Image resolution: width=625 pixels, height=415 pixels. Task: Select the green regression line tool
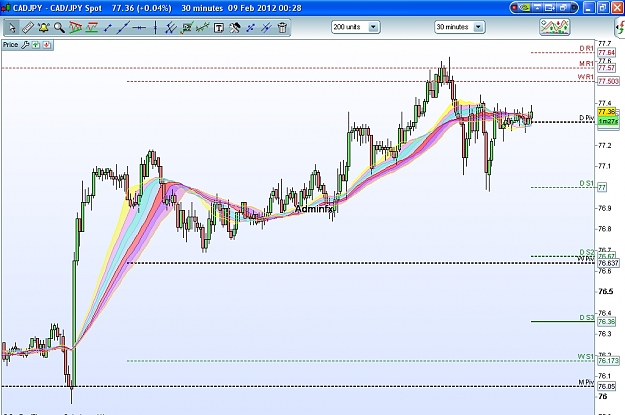[x=202, y=28]
